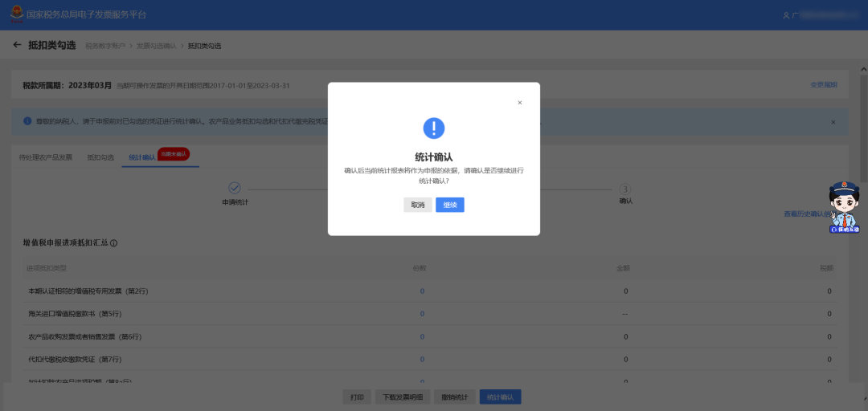Click the 变更属期 link

[823, 85]
